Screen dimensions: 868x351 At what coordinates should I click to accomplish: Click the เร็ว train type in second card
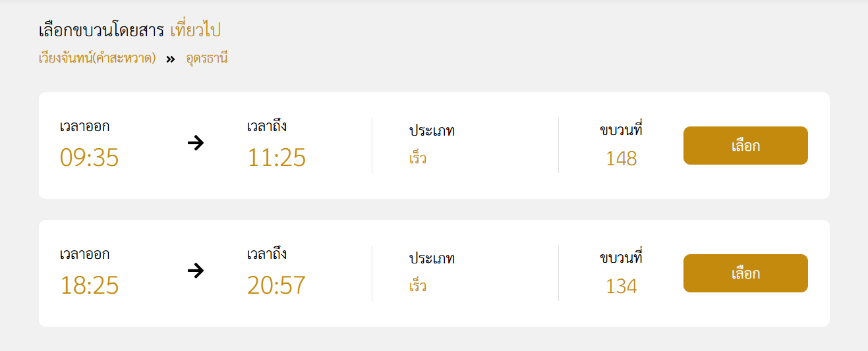[x=418, y=286]
